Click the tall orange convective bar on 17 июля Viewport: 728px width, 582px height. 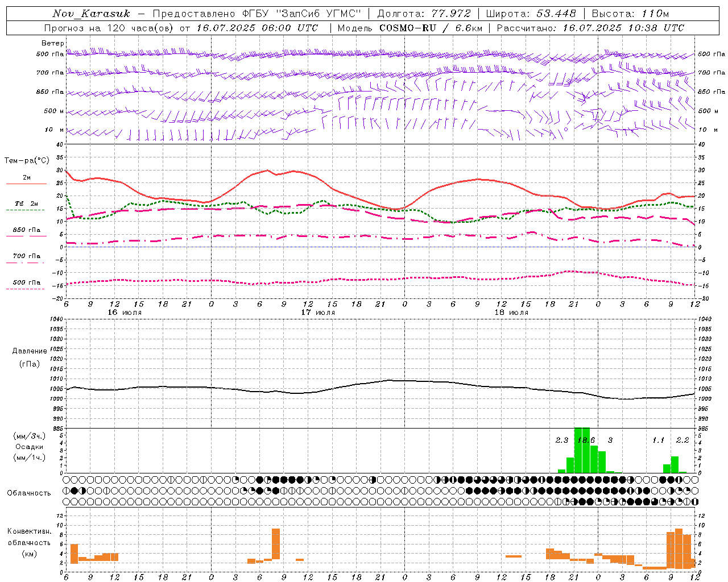click(276, 544)
